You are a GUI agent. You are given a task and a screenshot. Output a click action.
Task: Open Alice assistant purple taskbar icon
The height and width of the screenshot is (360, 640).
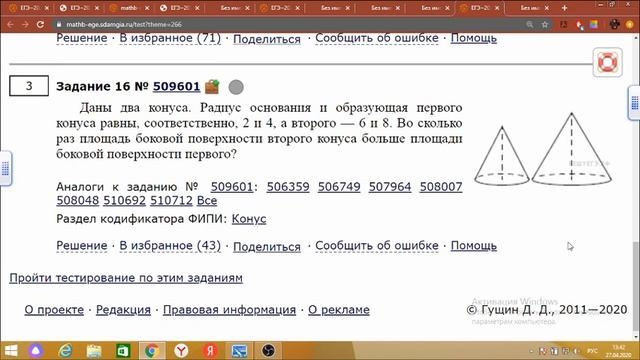point(36,351)
